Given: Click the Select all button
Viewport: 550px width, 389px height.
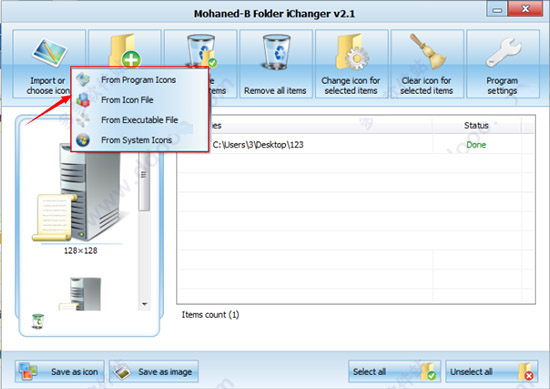Looking at the screenshot, I should click(395, 371).
